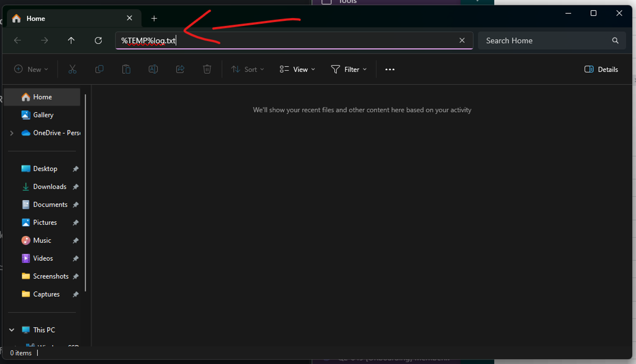Viewport: 636px width, 364px height.
Task: Go up one folder level
Action: click(x=71, y=40)
